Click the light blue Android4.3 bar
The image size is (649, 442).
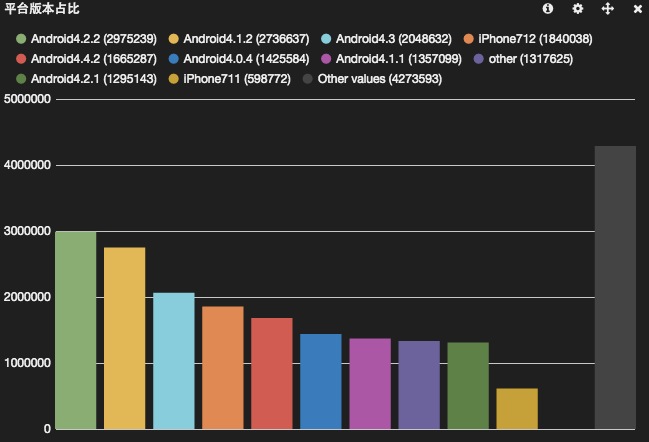(174, 361)
